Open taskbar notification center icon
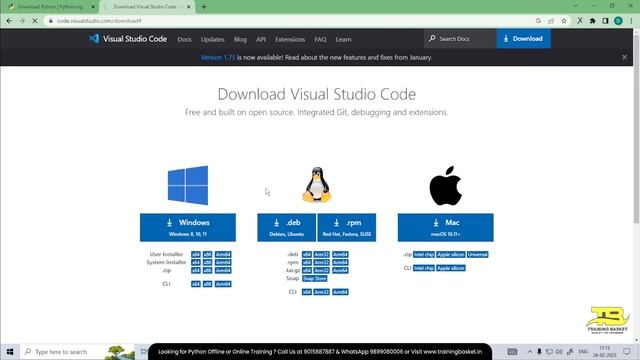The height and width of the screenshot is (360, 640). [x=627, y=351]
